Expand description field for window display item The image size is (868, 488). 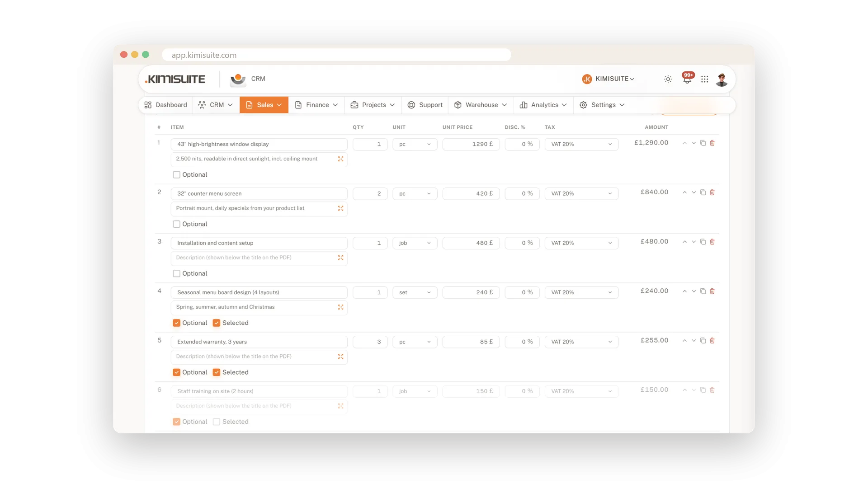(340, 159)
